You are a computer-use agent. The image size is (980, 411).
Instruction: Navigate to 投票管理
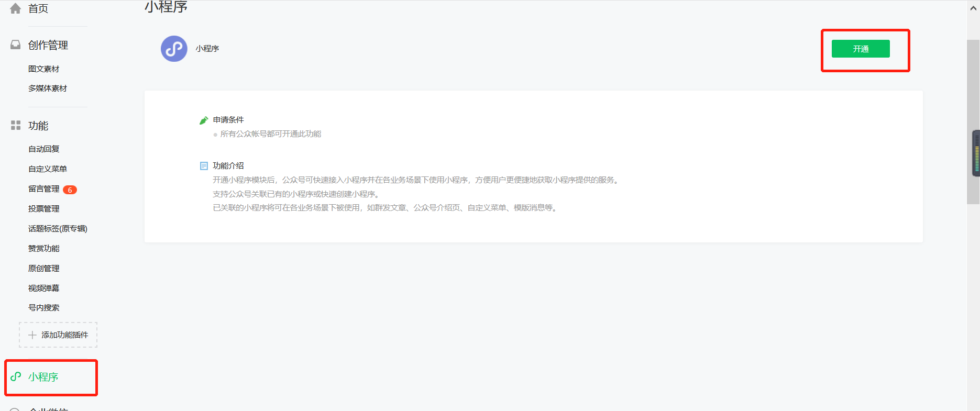point(44,209)
